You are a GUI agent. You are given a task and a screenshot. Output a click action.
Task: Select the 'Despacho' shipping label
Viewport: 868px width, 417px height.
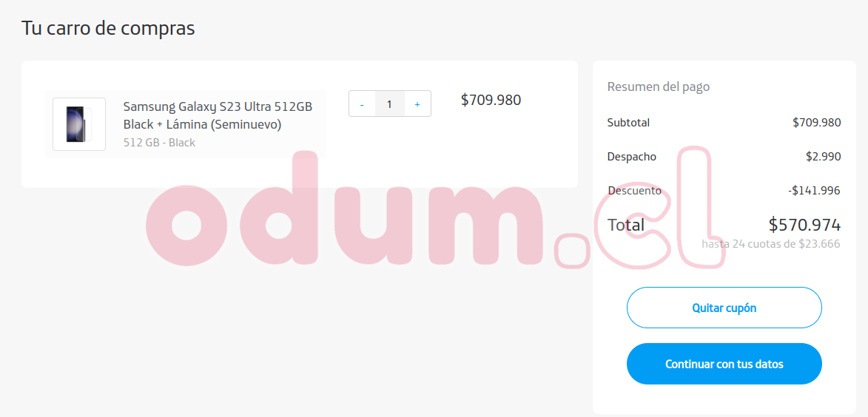click(x=632, y=157)
